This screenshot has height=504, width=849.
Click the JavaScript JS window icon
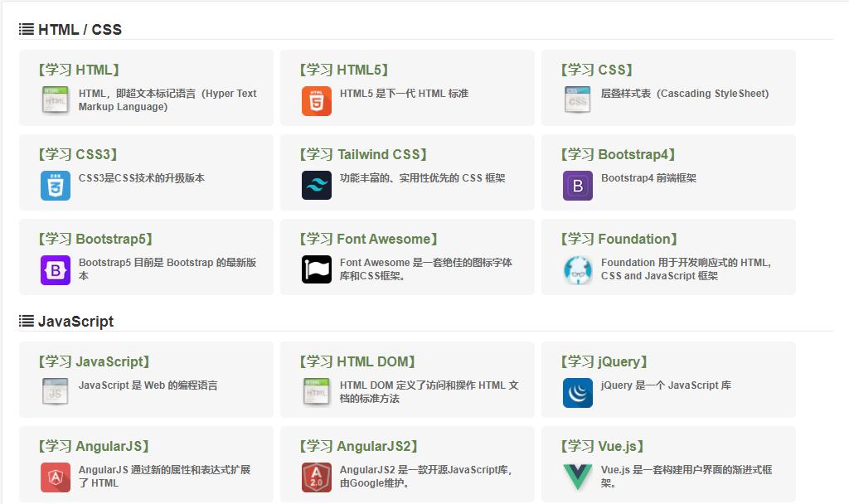[x=56, y=392]
